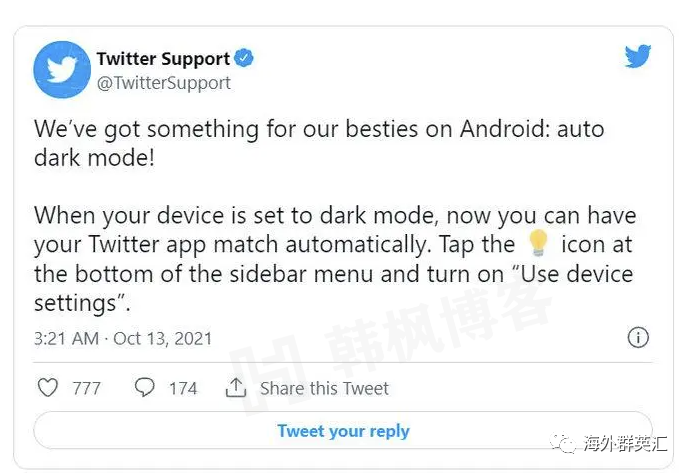Click the share arrow icon
Viewport: 689px width, 473px height.
236,387
